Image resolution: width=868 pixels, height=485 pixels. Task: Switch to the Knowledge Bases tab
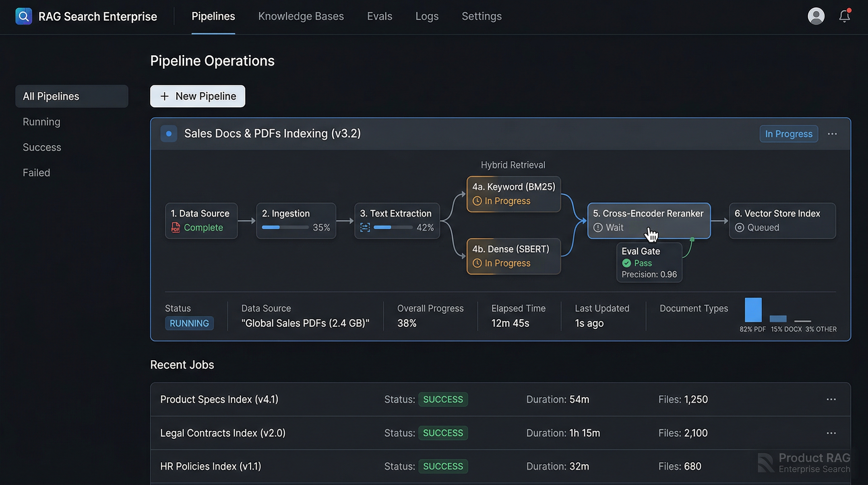[x=301, y=16]
